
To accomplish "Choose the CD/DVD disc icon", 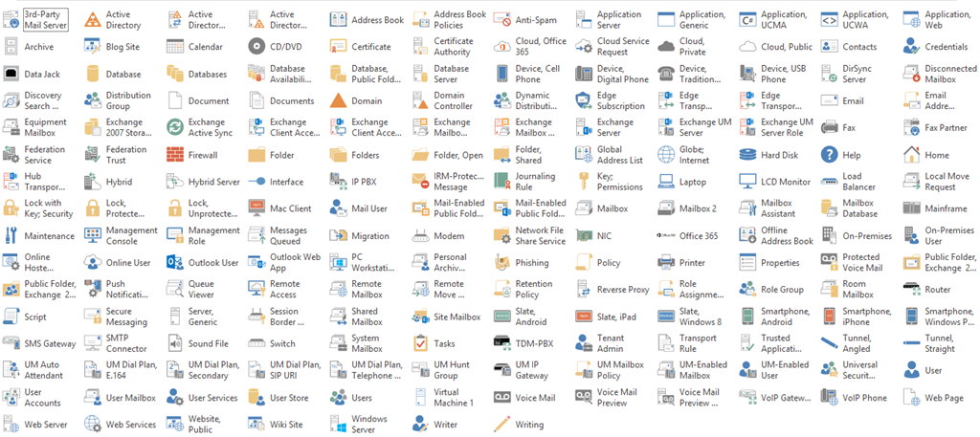I will click(256, 47).
